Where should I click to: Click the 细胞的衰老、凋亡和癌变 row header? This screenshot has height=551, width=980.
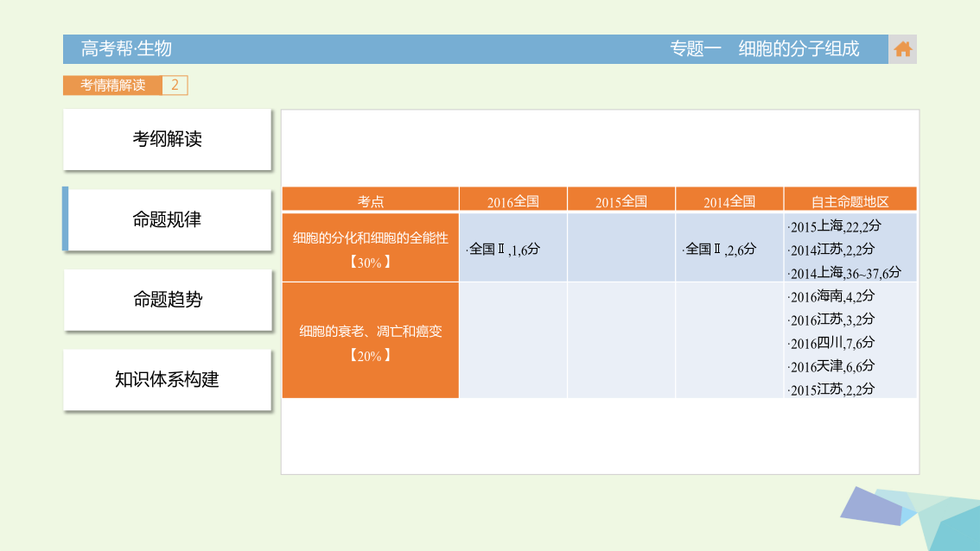[371, 340]
